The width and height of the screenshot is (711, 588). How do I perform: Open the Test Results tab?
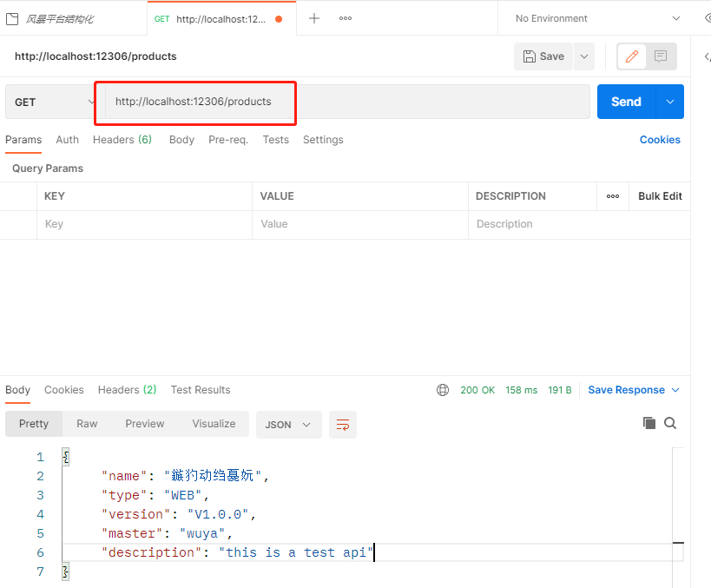(201, 390)
